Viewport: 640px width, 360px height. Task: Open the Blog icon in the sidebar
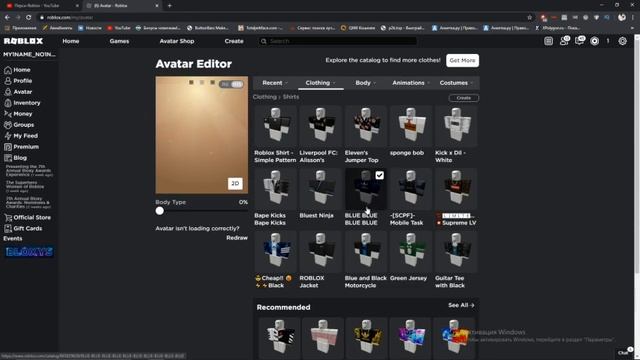pyautogui.click(x=8, y=158)
